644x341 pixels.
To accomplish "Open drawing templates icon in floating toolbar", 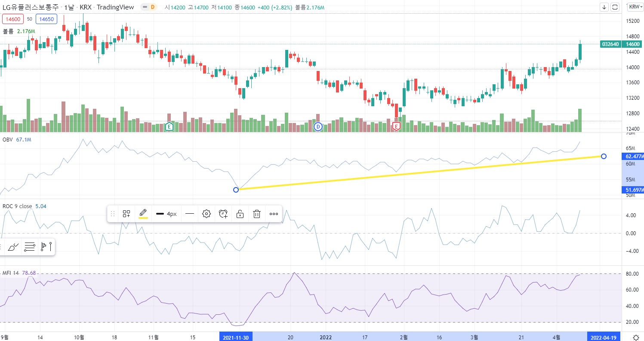I will (x=126, y=214).
